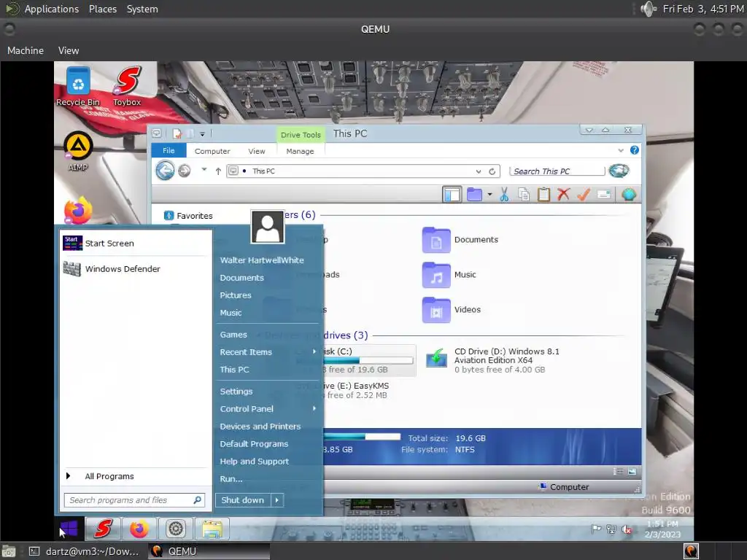This screenshot has width=747, height=560.
Task: Open the QEMU Machine menu
Action: click(26, 50)
